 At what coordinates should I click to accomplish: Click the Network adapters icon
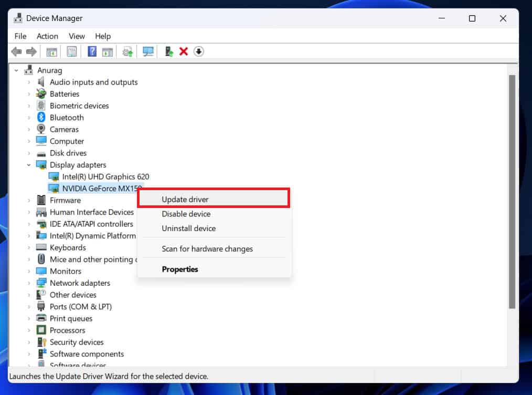41,283
